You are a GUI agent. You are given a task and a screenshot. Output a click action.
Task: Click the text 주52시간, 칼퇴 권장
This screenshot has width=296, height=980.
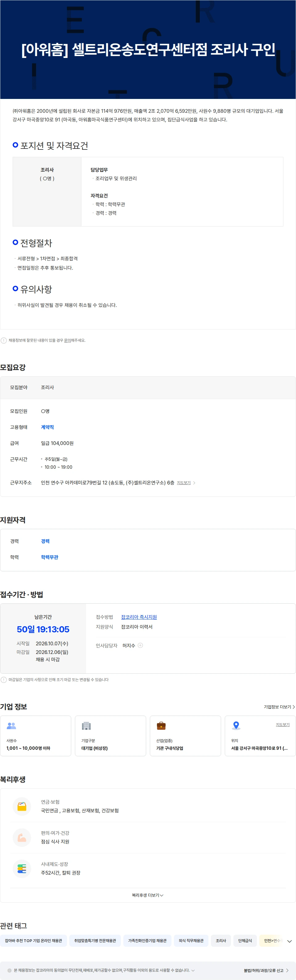60,873
